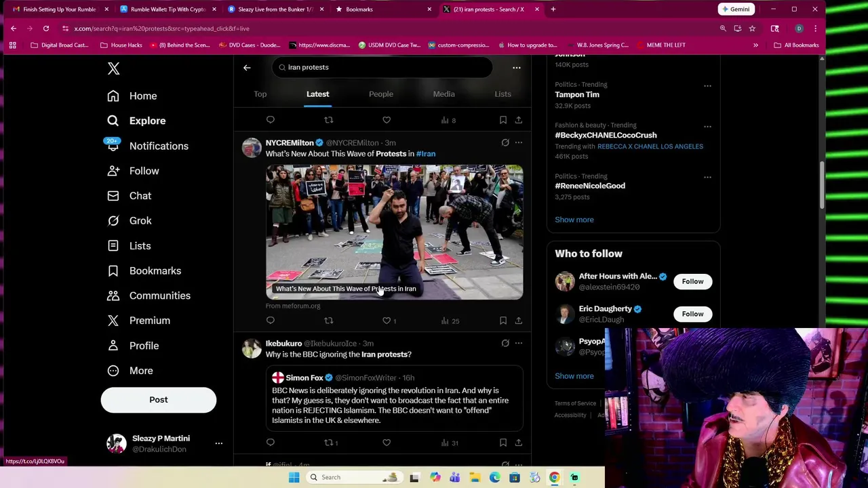The width and height of the screenshot is (868, 488).
Task: Like the Ikebukuro BBC post
Action: pyautogui.click(x=387, y=443)
